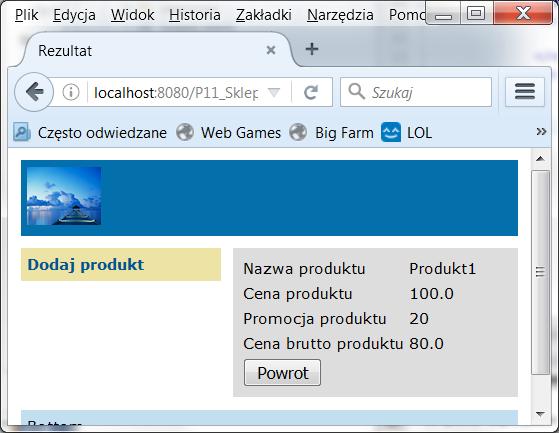This screenshot has height=433, width=559.
Task: Go back with the browser back arrow
Action: point(34,92)
